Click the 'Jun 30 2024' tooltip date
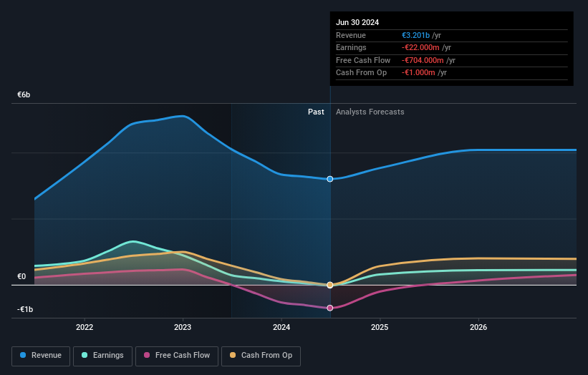This screenshot has width=588, height=375. point(357,22)
